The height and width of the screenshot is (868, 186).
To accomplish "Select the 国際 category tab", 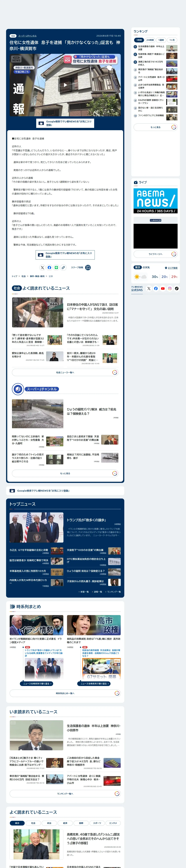I will pyautogui.click(x=81, y=823).
